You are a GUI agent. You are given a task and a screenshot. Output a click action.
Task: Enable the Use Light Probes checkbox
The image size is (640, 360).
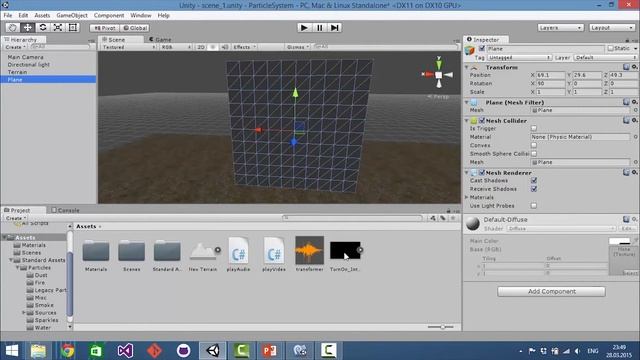click(533, 206)
